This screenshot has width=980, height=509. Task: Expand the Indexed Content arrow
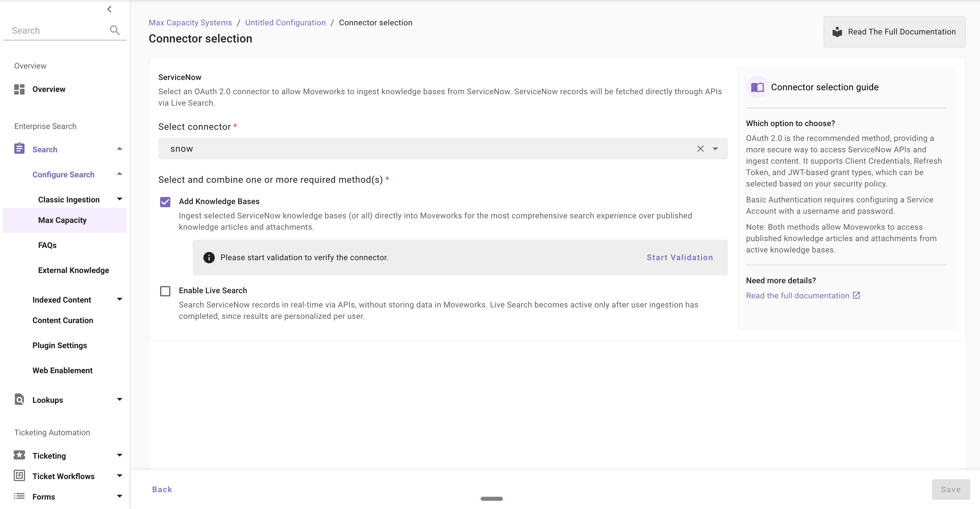119,299
